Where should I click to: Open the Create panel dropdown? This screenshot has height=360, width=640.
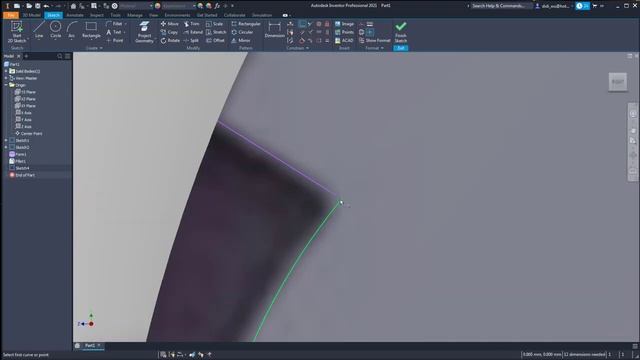coord(94,48)
